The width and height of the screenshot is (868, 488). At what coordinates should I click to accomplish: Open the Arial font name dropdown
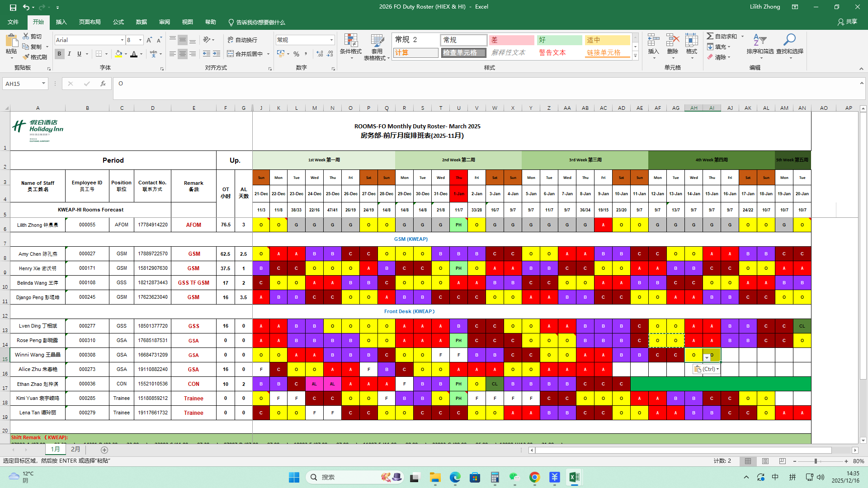point(122,40)
